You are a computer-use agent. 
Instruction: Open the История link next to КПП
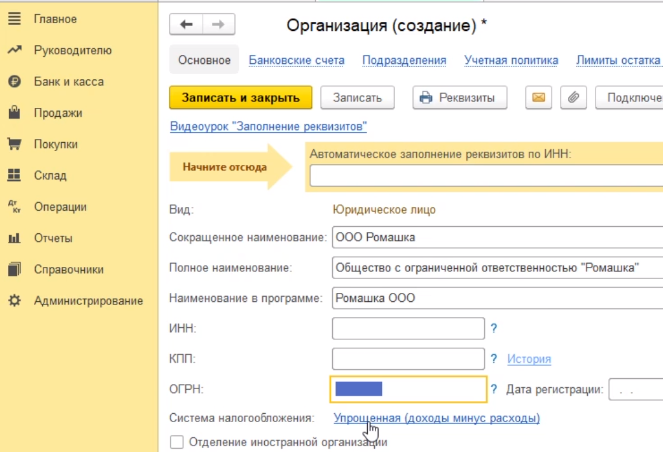click(528, 359)
